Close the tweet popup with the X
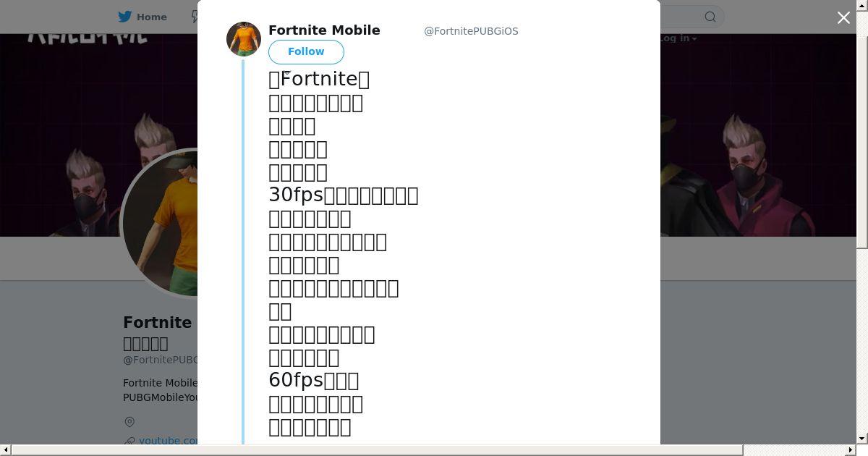The image size is (868, 456). click(843, 18)
